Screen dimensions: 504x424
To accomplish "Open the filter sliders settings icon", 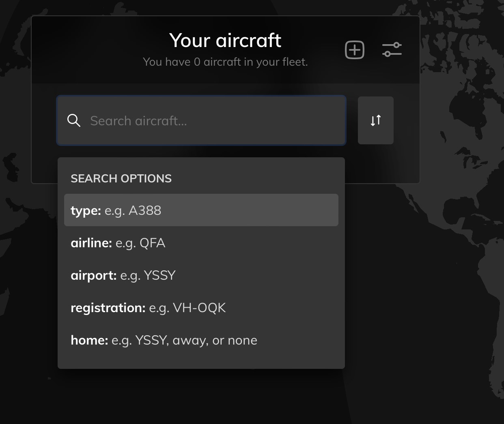I will tap(392, 49).
